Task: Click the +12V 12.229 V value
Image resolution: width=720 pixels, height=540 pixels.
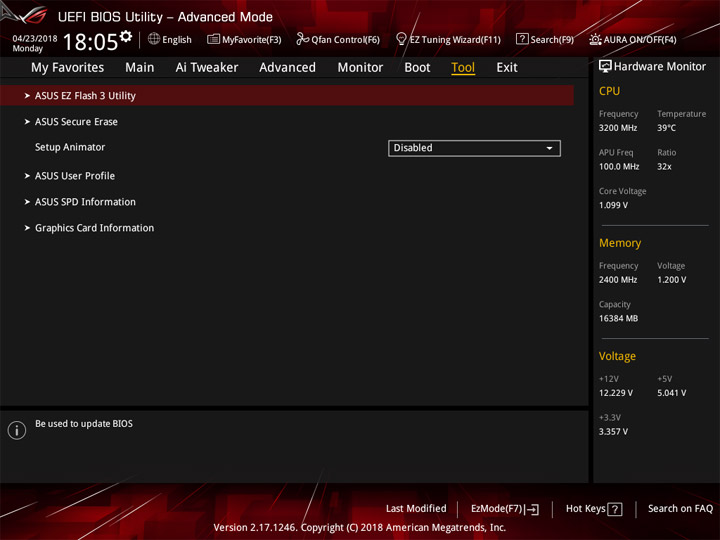Action: pos(616,393)
